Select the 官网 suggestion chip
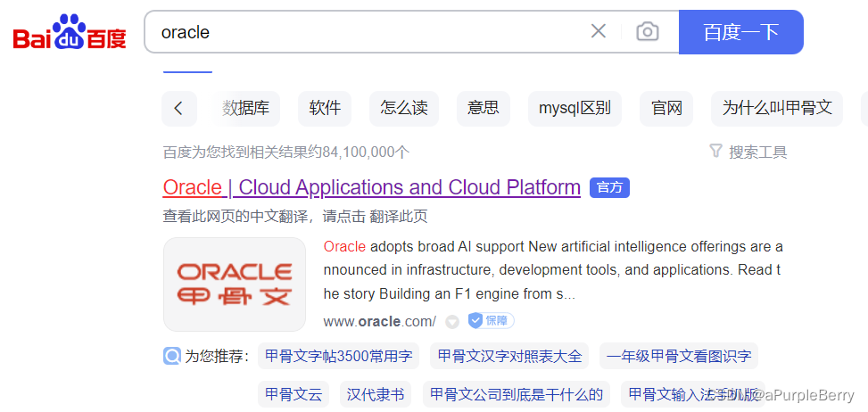Viewport: 868px width, 412px height. 666,109
